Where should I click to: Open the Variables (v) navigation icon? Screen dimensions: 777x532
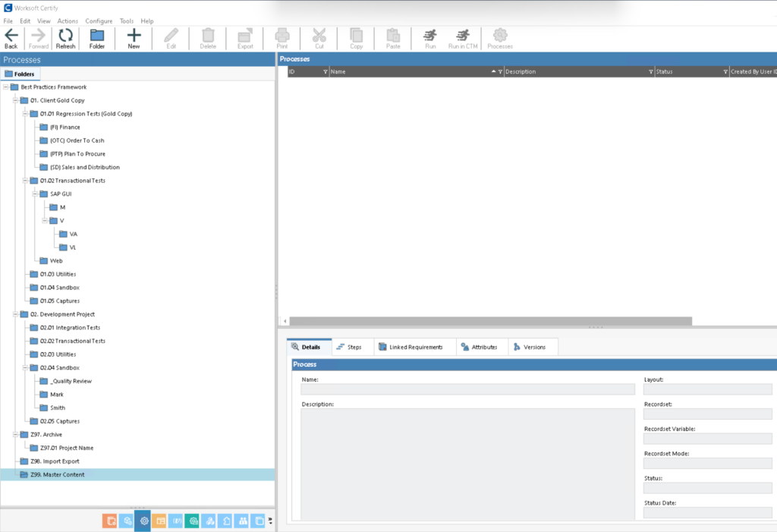[x=176, y=521]
